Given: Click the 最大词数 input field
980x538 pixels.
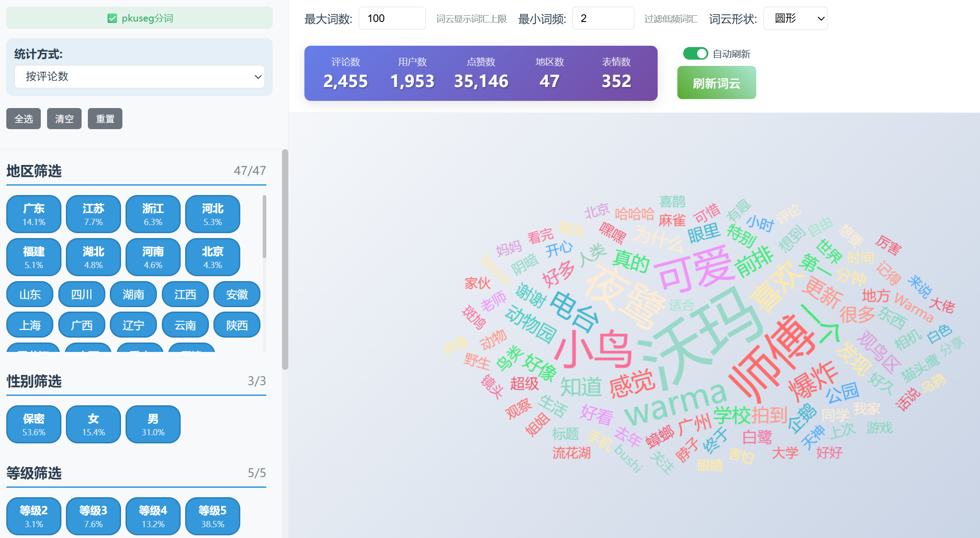Looking at the screenshot, I should (391, 18).
